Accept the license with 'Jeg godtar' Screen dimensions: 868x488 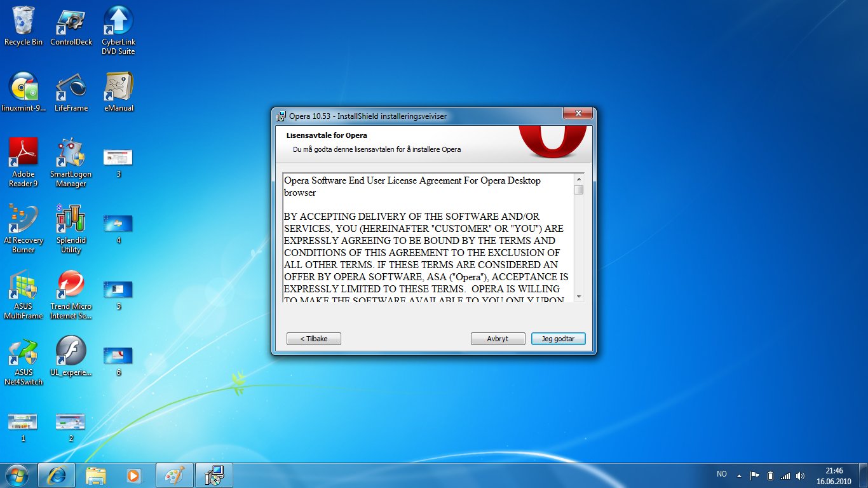558,339
